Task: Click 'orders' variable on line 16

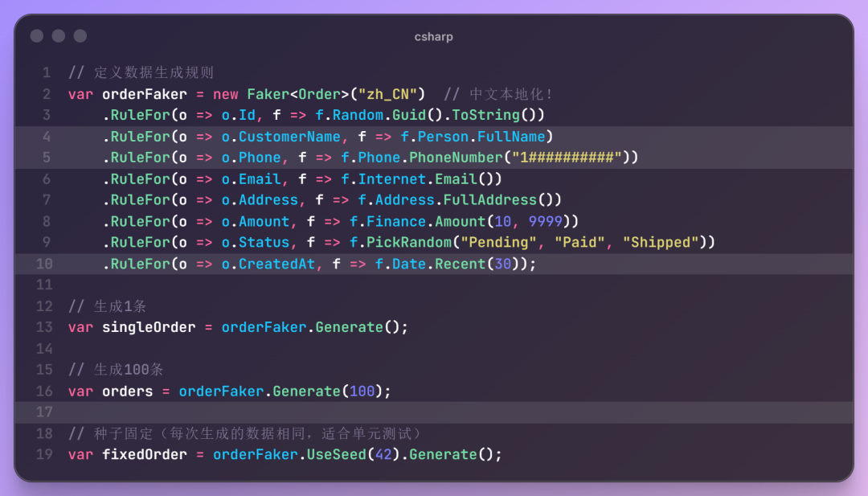Action: click(x=128, y=391)
